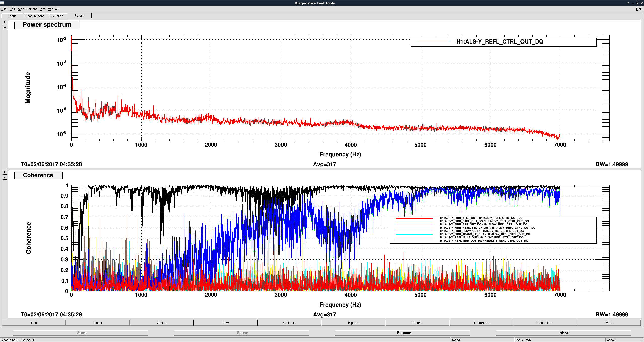644x342 pixels.
Task: Click the Pause measurement button
Action: (242, 333)
